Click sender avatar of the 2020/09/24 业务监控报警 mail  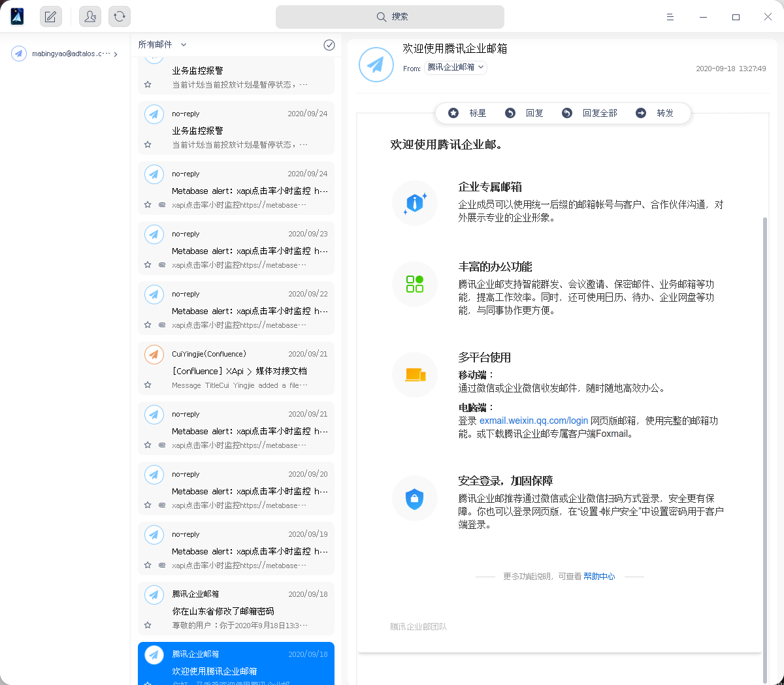click(x=154, y=114)
